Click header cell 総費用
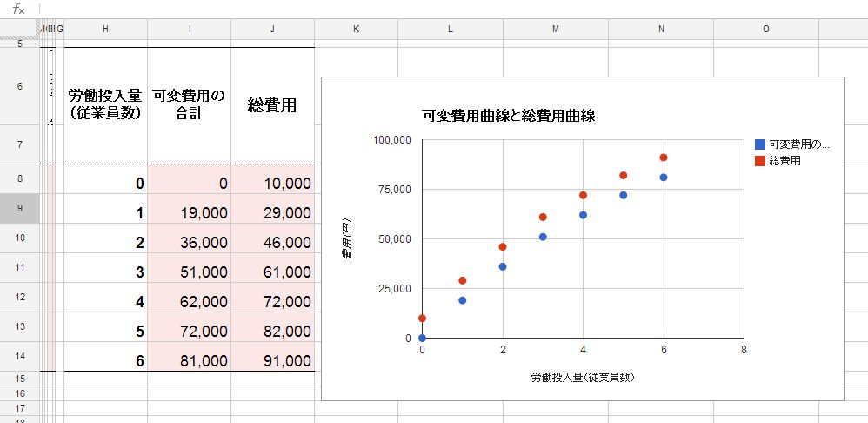 [273, 105]
